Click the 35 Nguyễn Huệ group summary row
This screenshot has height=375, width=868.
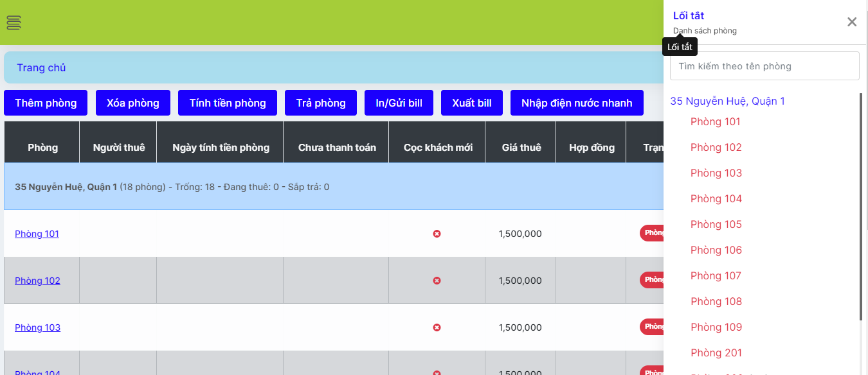click(334, 187)
